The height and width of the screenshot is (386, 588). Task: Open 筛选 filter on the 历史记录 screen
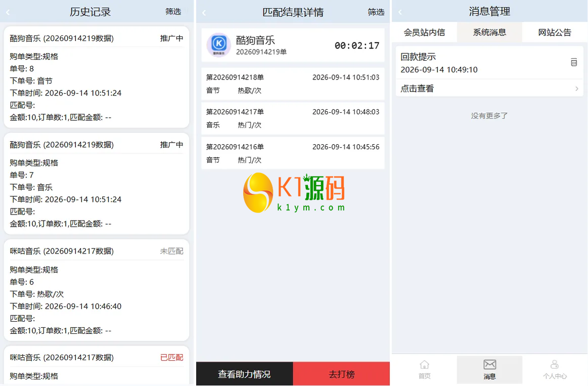pos(173,12)
